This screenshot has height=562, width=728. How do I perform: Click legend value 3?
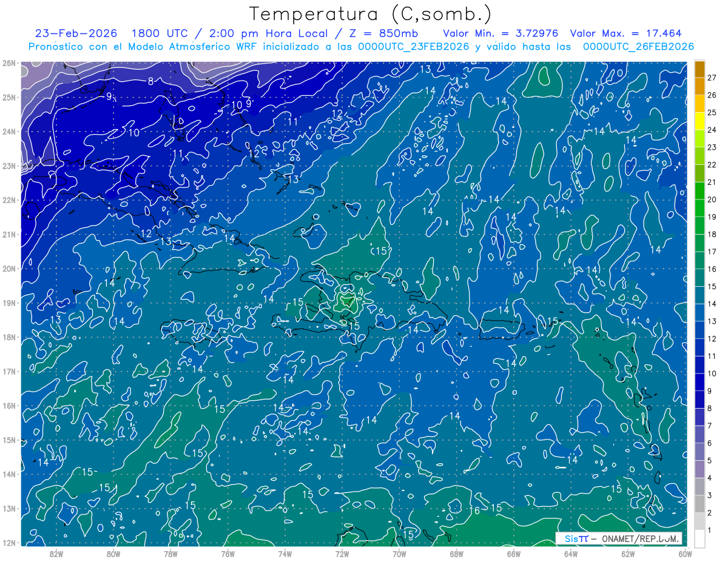pos(710,495)
